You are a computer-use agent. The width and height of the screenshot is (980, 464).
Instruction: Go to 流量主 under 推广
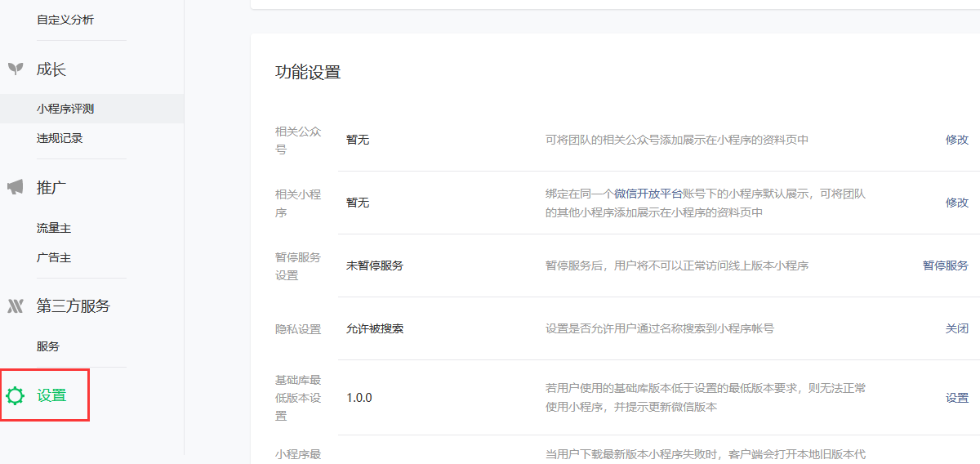click(x=54, y=228)
